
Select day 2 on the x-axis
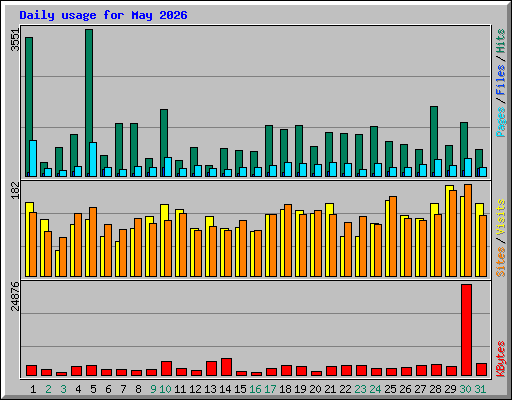point(48,389)
